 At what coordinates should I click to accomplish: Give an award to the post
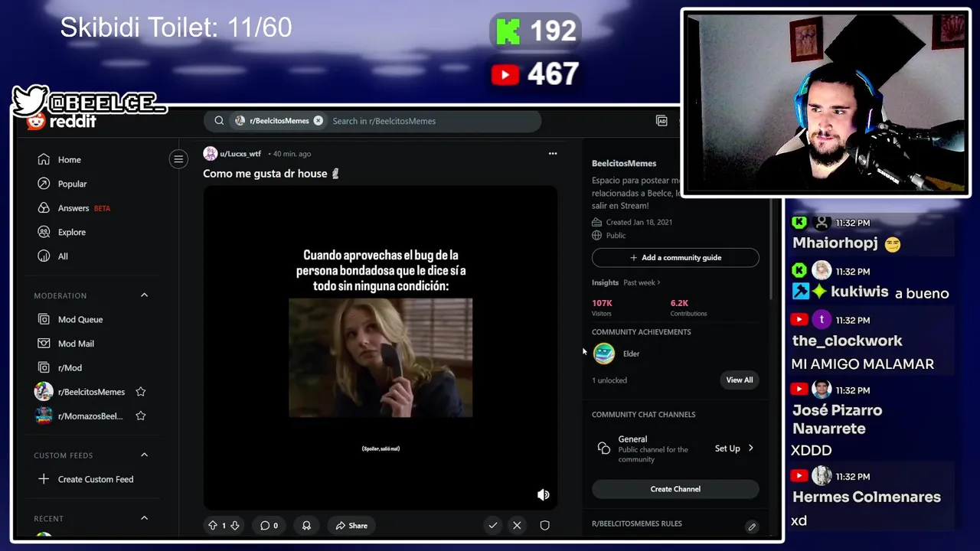pos(306,526)
